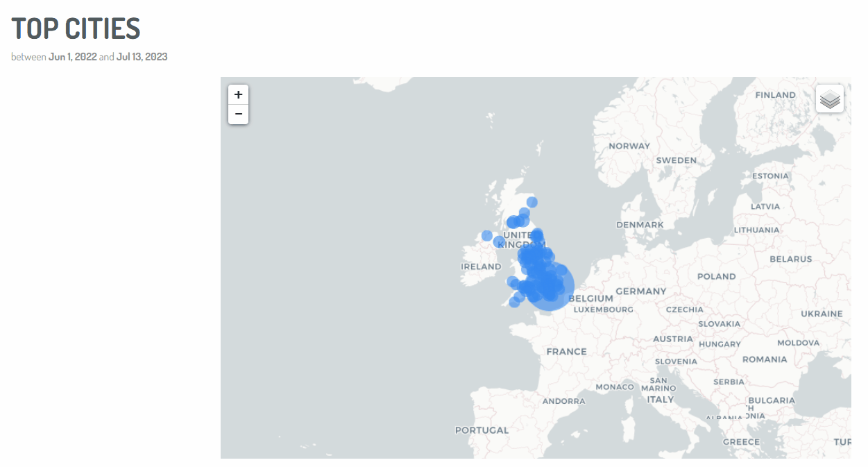Click the IRELAND label on map
868x467 pixels.
481,266
